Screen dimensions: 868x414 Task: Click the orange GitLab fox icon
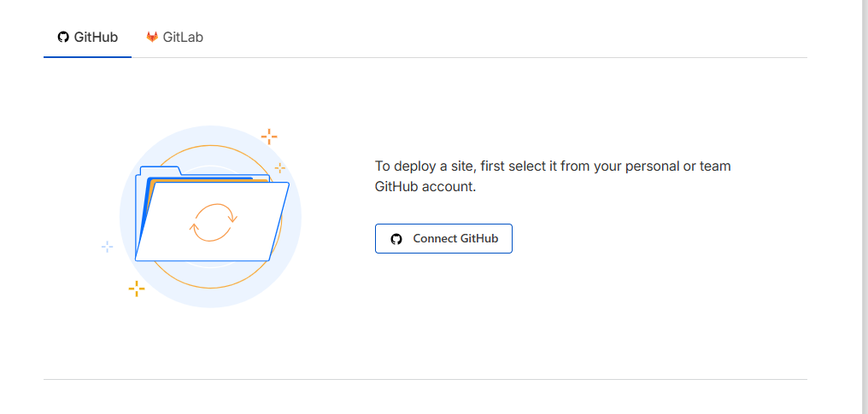pos(152,38)
